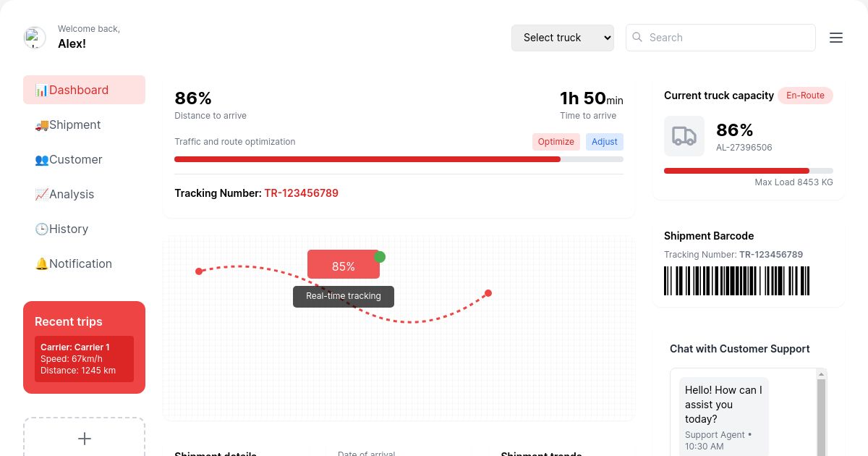View the Analysis section
Screen dimensions: 868x456
[84, 194]
